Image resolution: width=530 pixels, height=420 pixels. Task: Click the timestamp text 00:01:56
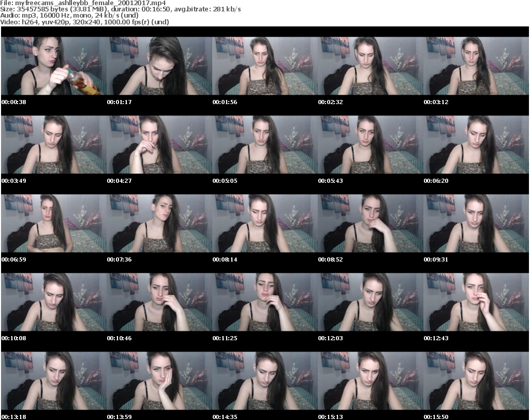(x=225, y=102)
